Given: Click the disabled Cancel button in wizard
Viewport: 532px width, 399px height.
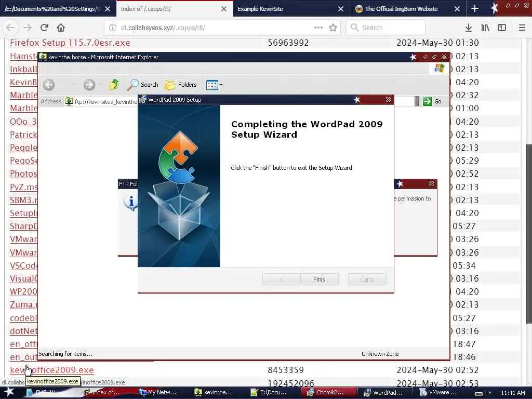Looking at the screenshot, I should tap(367, 279).
